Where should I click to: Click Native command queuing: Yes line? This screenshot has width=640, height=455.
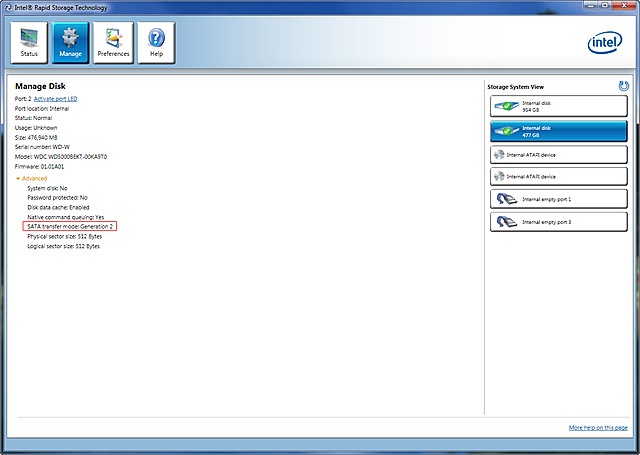tap(66, 217)
